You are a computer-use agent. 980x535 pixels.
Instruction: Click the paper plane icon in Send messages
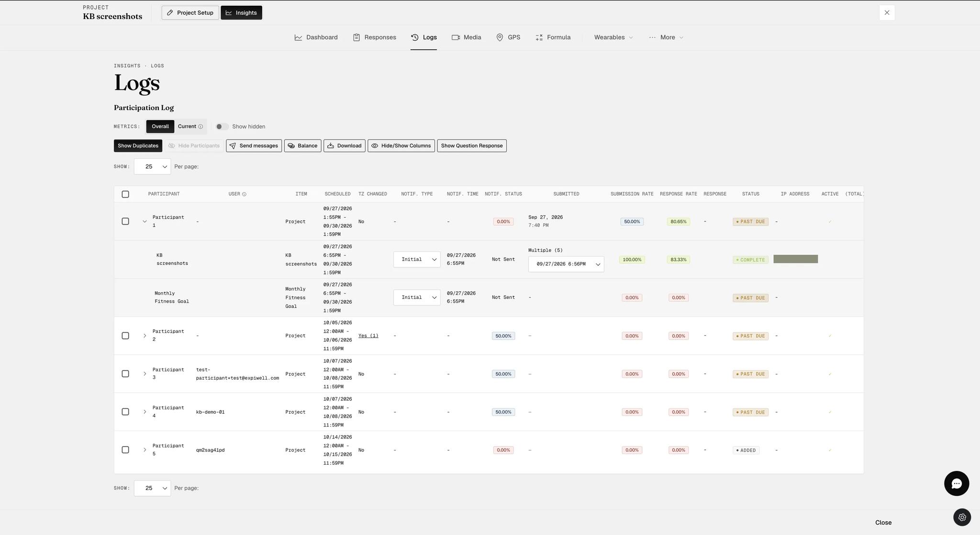pyautogui.click(x=233, y=146)
